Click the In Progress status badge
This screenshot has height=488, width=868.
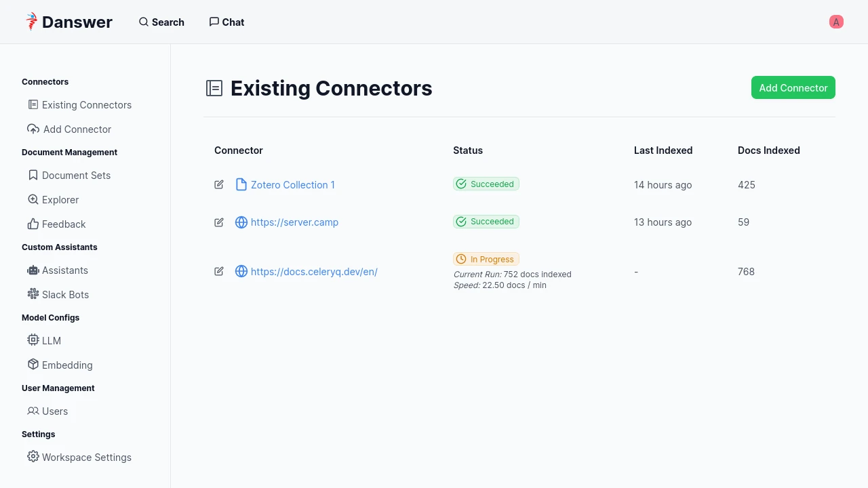point(486,259)
